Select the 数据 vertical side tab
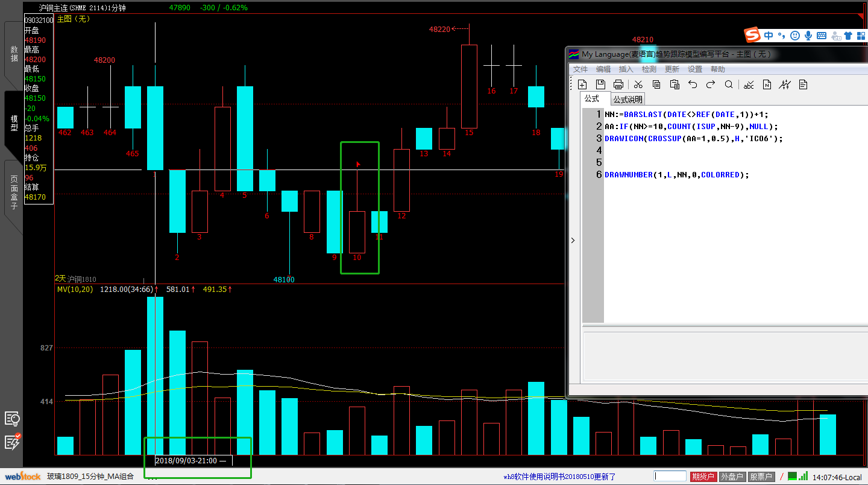The width and height of the screenshot is (868, 485). click(x=14, y=54)
